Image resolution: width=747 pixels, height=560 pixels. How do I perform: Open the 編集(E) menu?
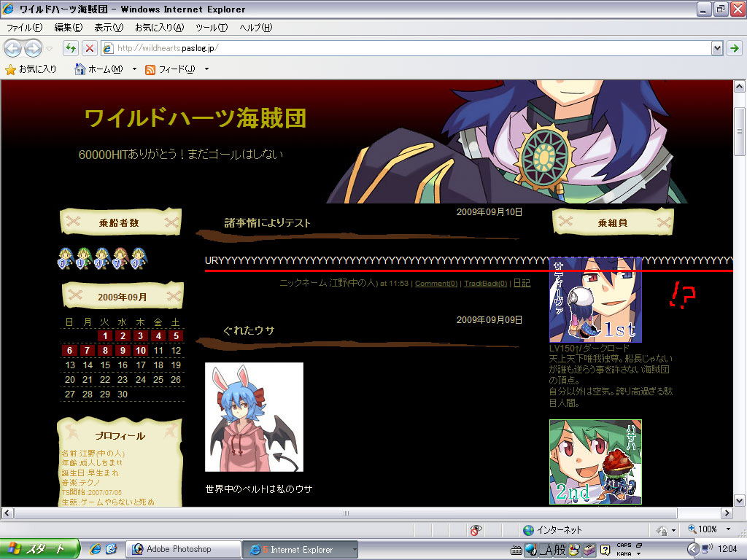(x=68, y=28)
